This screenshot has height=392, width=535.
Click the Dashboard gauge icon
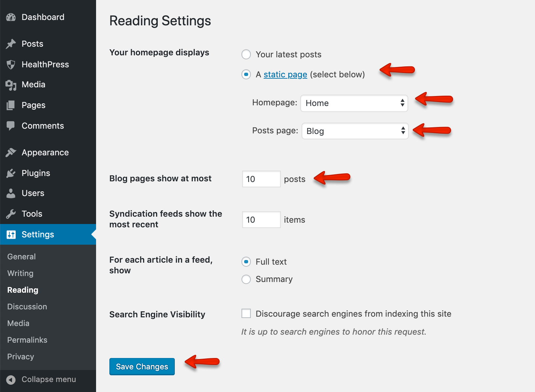11,17
